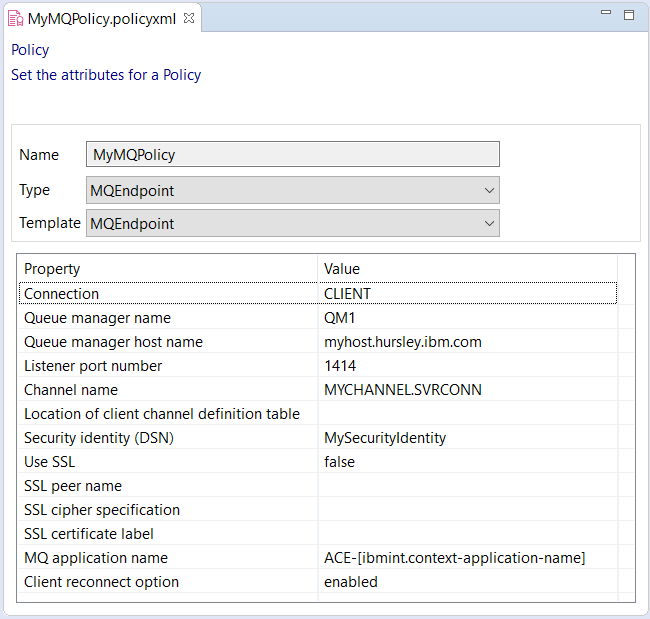Click the Listener port number value 1414
Viewport: 650px width, 619px height.
click(x=467, y=366)
